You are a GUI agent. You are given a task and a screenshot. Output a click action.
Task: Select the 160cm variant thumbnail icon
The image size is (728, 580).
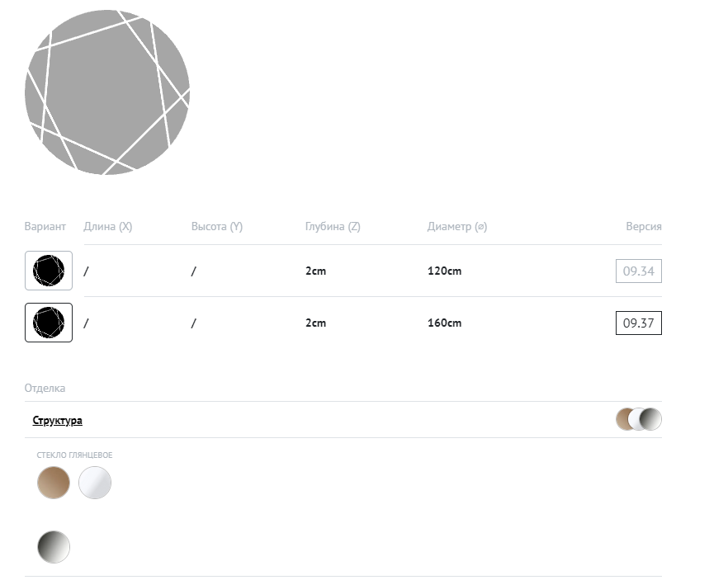[49, 323]
